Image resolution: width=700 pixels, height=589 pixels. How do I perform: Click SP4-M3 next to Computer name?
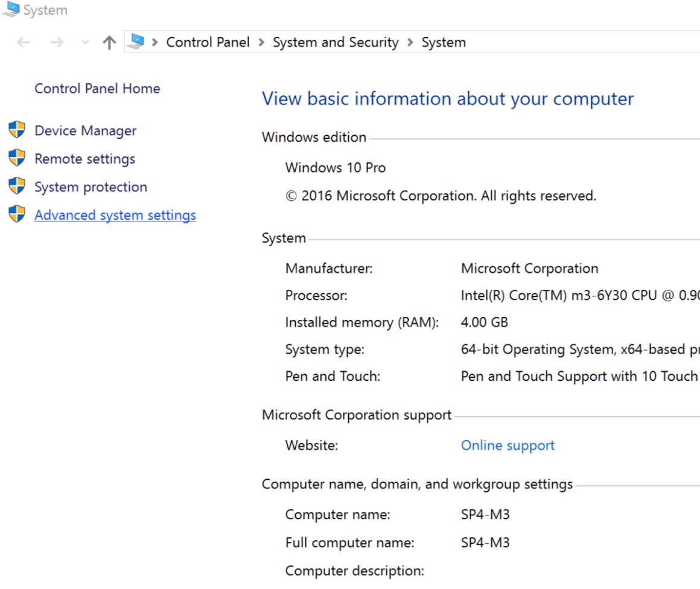(485, 514)
